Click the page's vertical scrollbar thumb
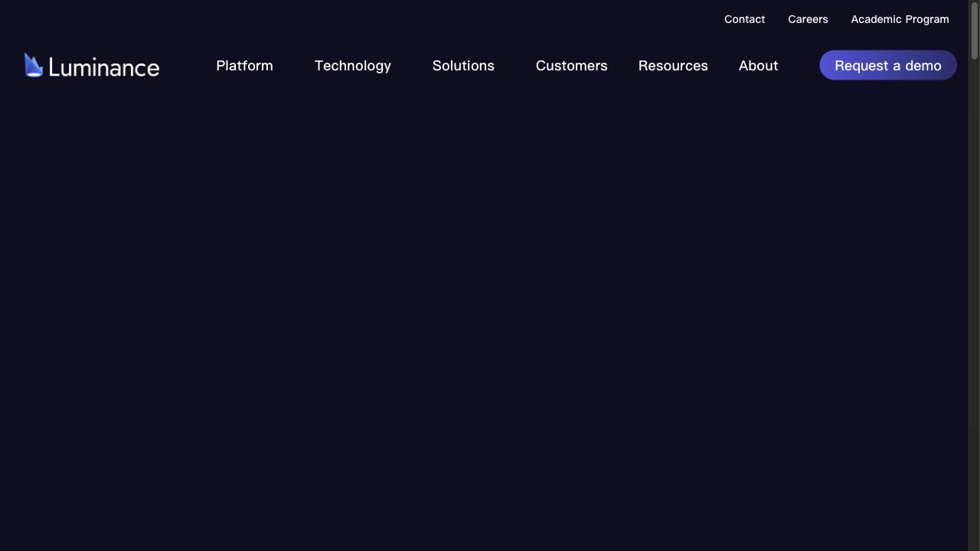 [975, 31]
